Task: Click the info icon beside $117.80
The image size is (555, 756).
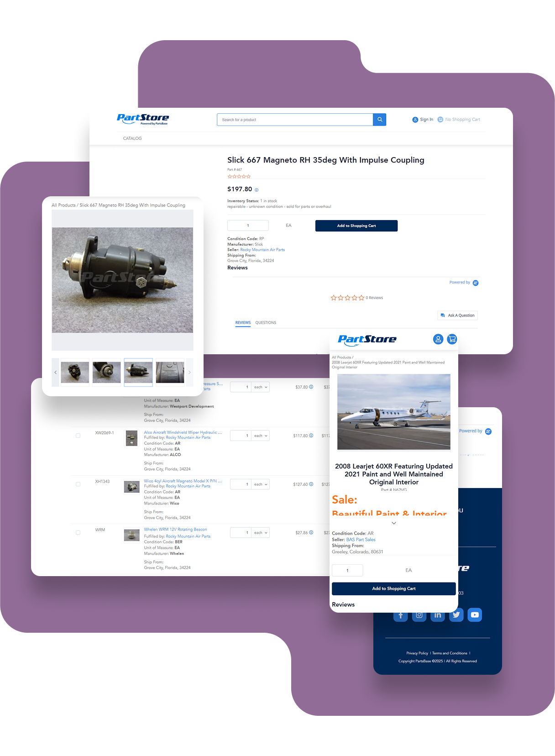Action: tap(311, 436)
